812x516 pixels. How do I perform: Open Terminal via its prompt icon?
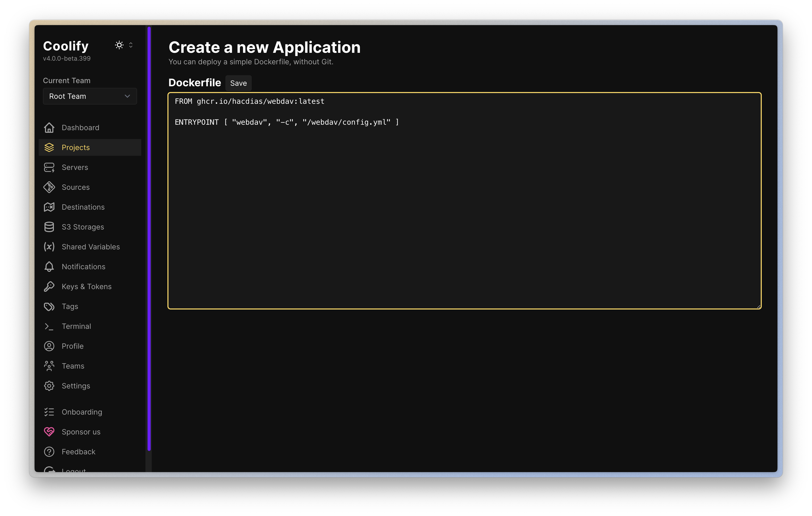49,326
